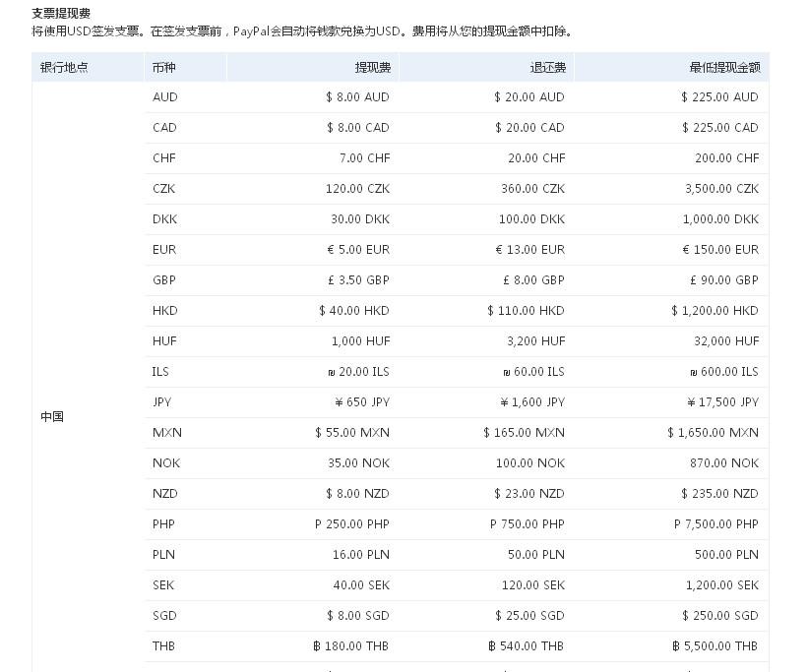Select the 中国 bank location cell
Viewport: 808px width, 672px height.
coord(52,416)
